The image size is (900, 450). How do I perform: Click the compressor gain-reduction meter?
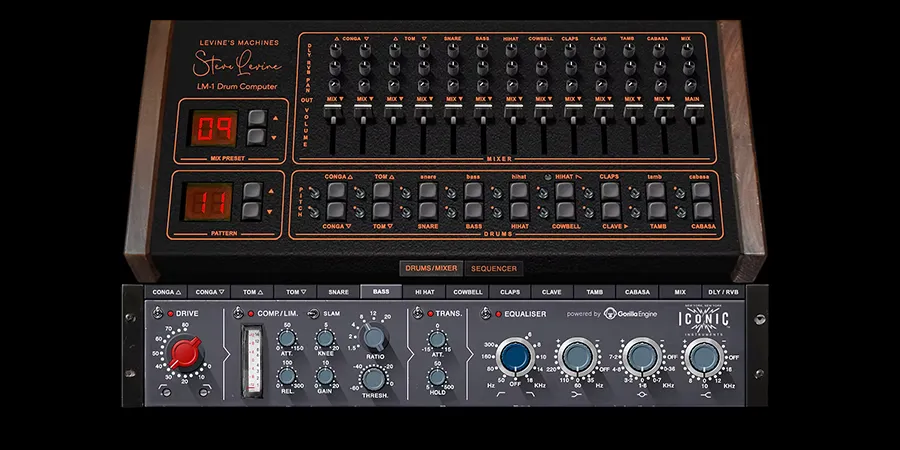click(251, 361)
